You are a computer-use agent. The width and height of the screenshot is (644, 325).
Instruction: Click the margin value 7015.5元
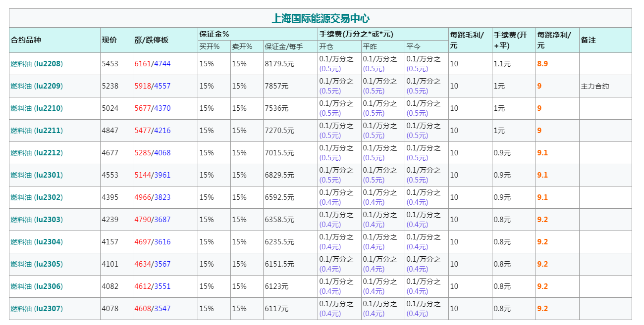coord(280,153)
